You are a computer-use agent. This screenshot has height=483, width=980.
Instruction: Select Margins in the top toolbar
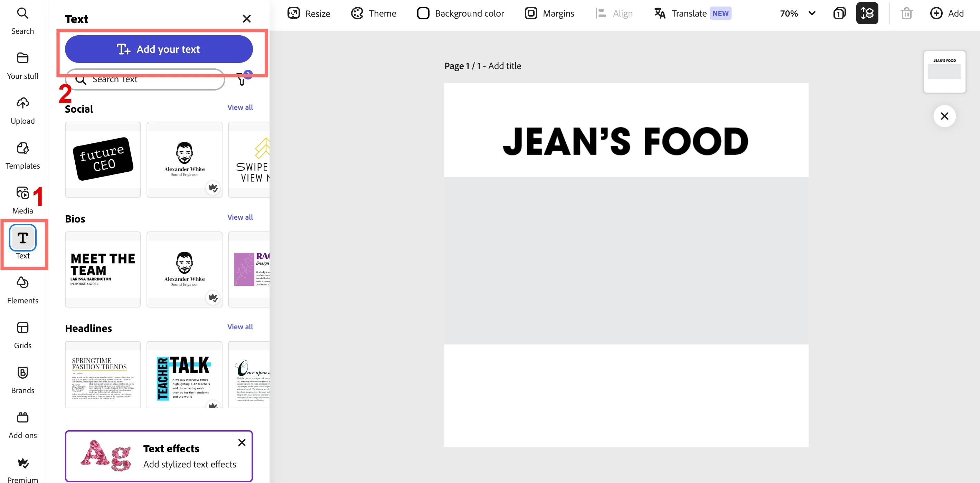coord(549,13)
